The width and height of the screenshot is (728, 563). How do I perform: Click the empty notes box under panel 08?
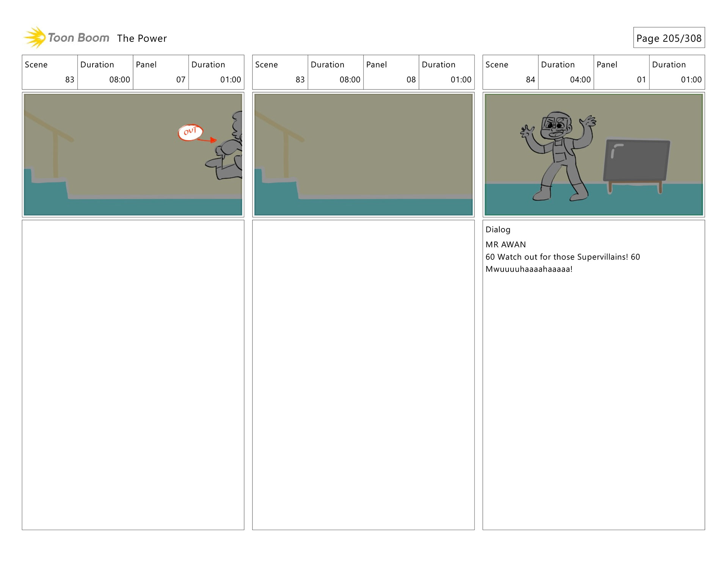(363, 374)
